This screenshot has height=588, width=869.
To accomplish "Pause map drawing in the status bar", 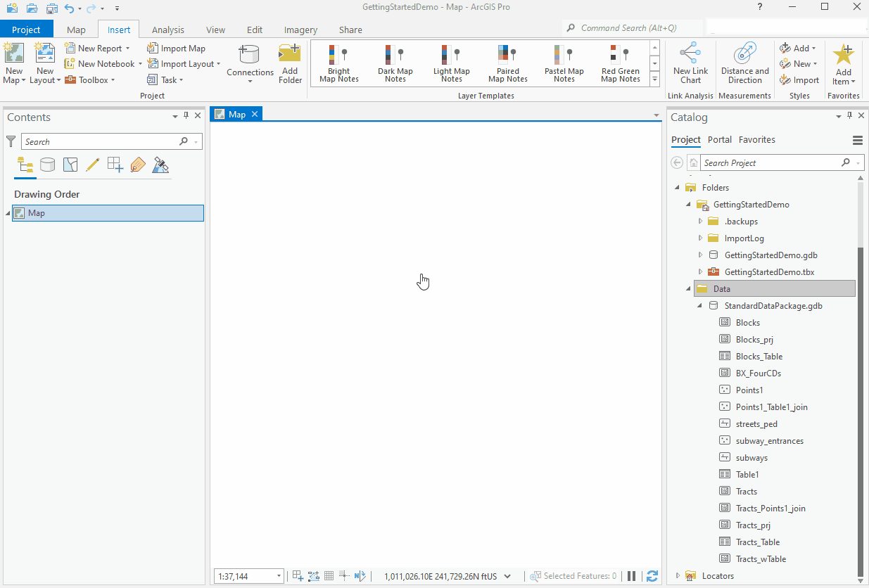I will click(x=631, y=575).
